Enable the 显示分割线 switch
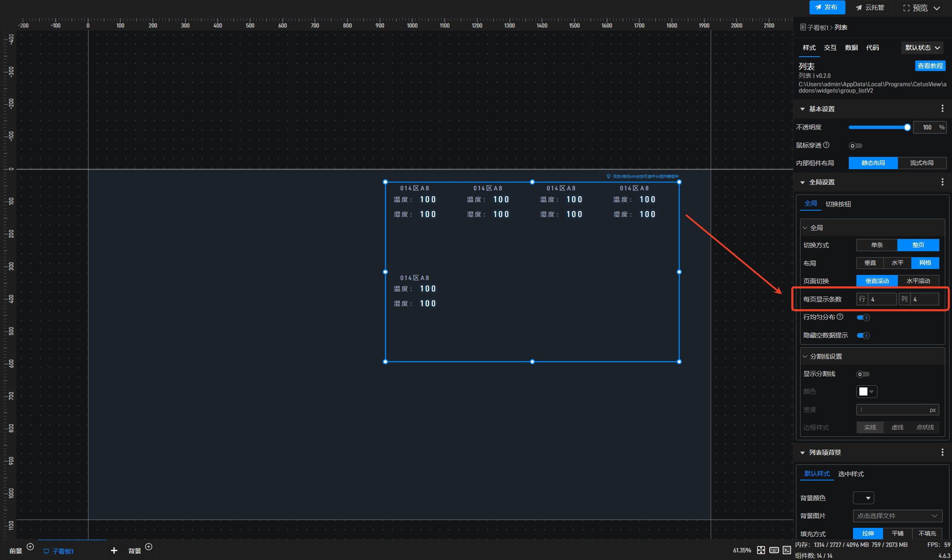 [x=862, y=374]
